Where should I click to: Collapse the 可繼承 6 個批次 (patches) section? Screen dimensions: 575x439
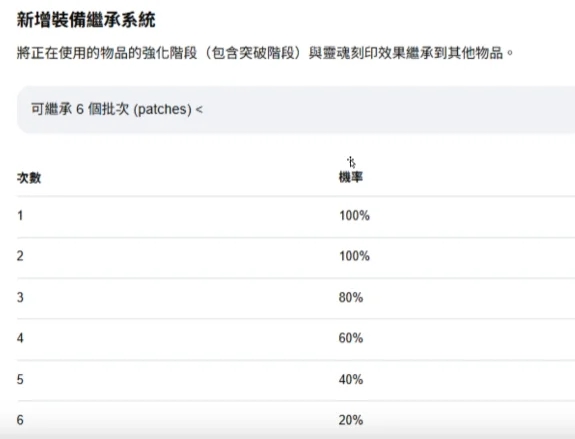(x=296, y=109)
